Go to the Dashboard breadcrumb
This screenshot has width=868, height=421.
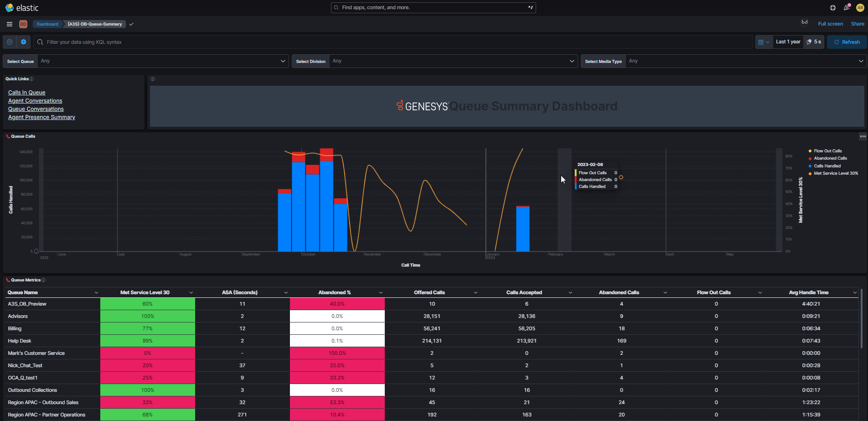tap(47, 24)
